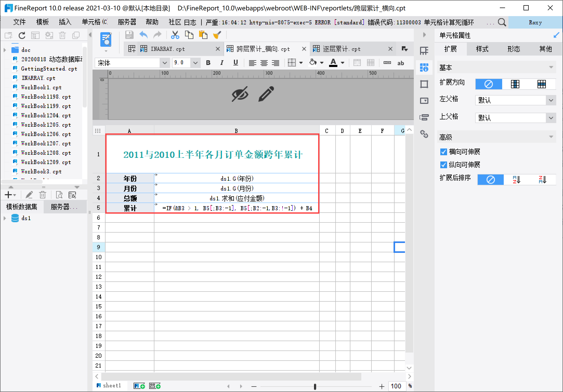The height and width of the screenshot is (392, 563).
Task: Open the 服务器 menu
Action: tap(127, 22)
